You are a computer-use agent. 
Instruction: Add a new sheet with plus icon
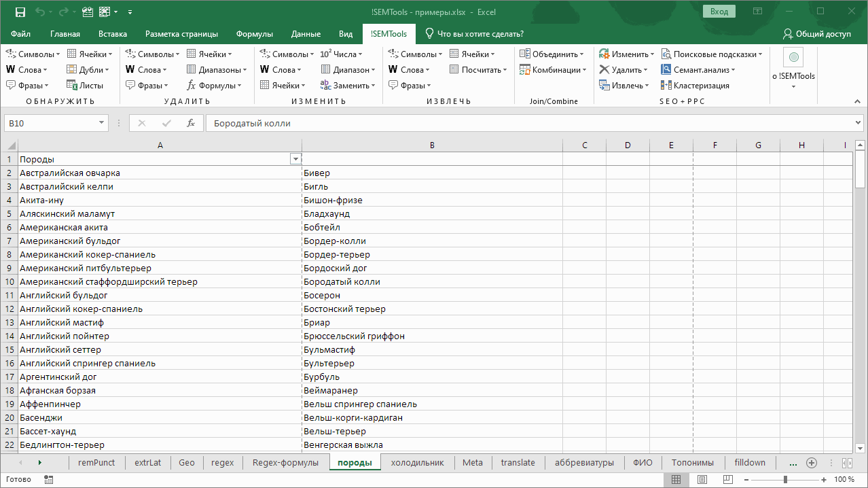(811, 463)
